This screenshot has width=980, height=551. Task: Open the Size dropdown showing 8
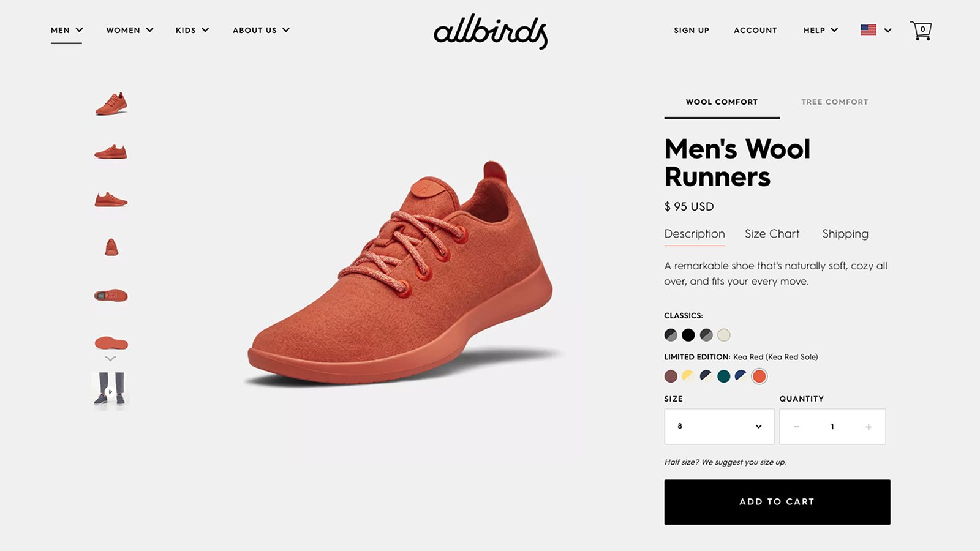click(x=719, y=427)
